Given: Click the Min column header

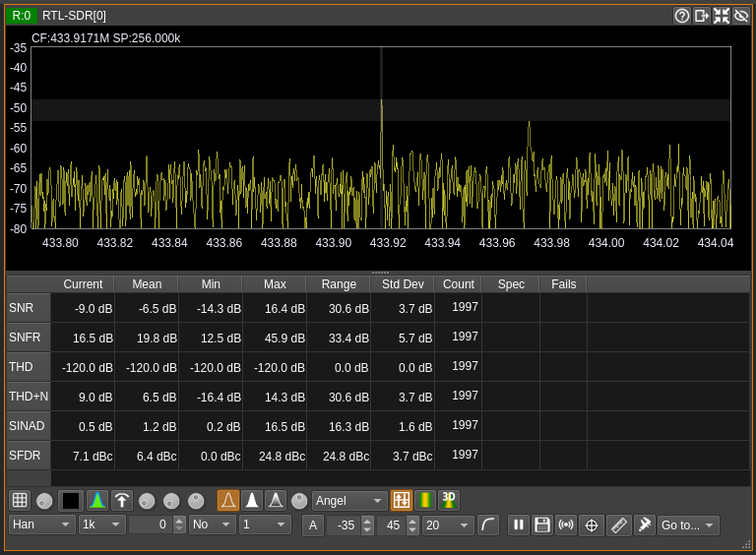Looking at the screenshot, I should pyautogui.click(x=211, y=284).
